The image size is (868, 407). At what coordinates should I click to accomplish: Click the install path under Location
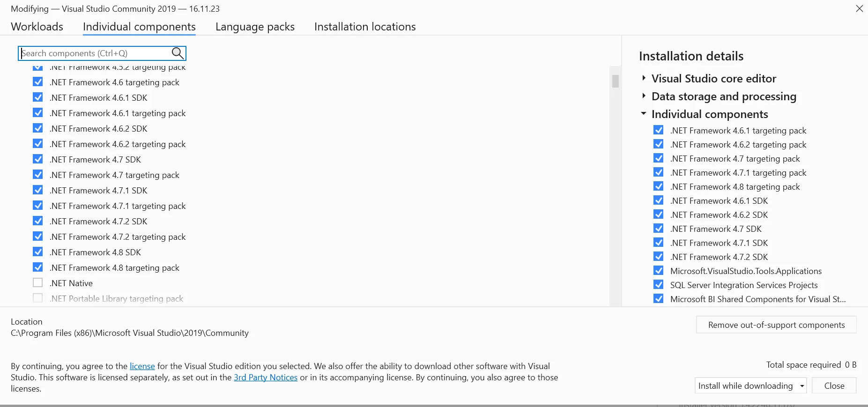point(130,333)
